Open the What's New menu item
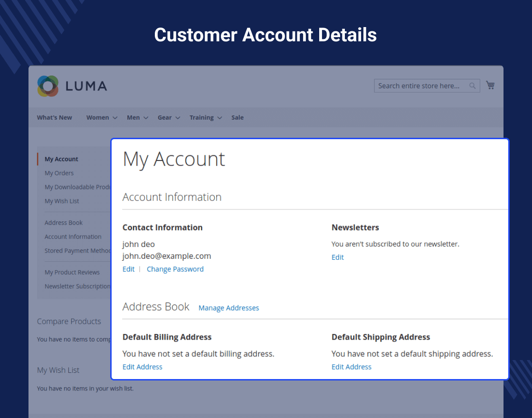This screenshot has width=532, height=418. pyautogui.click(x=54, y=117)
